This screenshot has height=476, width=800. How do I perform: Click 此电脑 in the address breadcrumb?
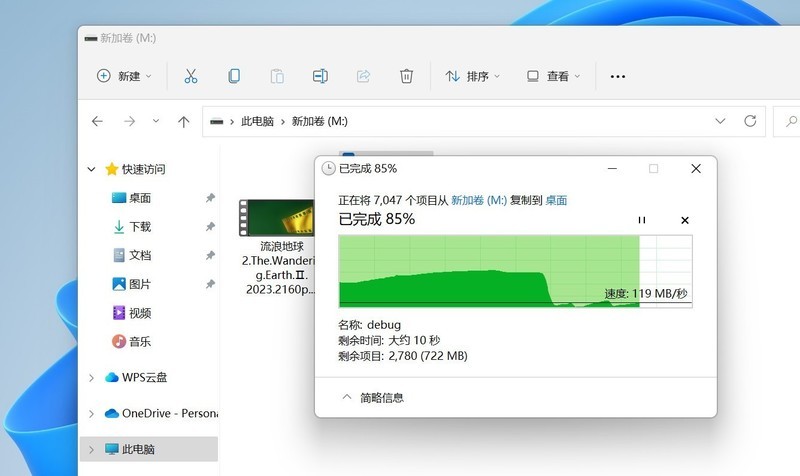pos(257,121)
